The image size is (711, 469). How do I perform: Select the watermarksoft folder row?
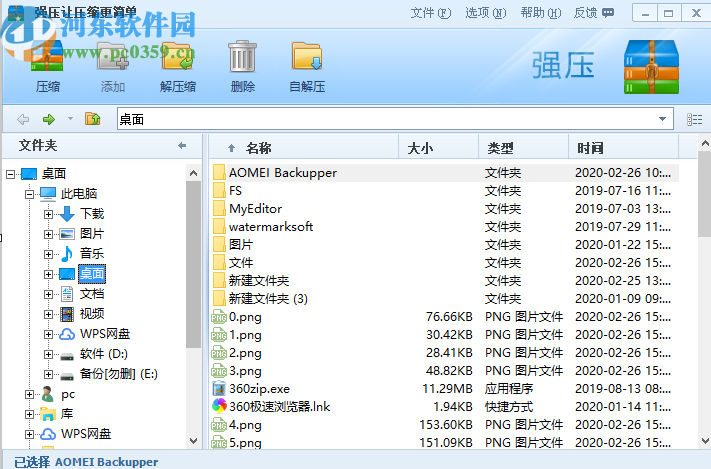click(x=444, y=227)
